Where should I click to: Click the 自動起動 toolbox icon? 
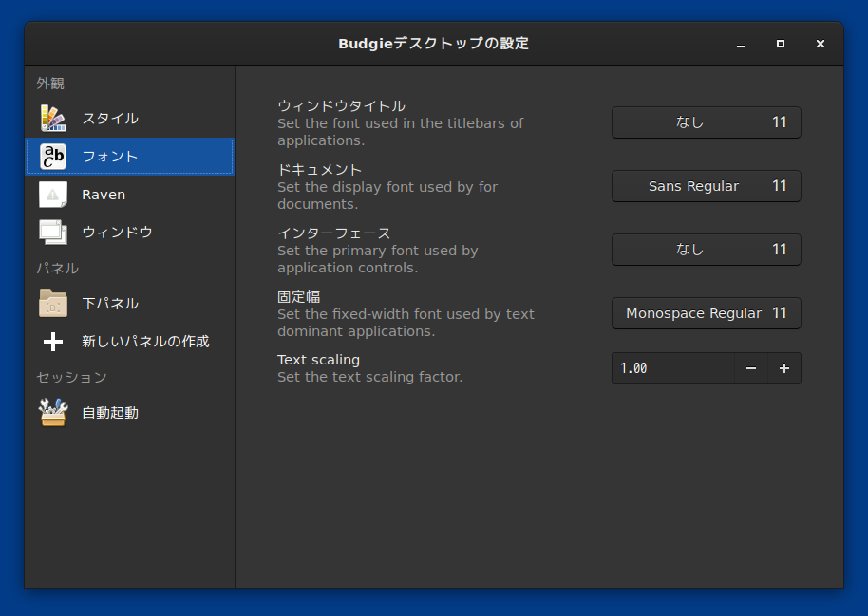(x=53, y=413)
